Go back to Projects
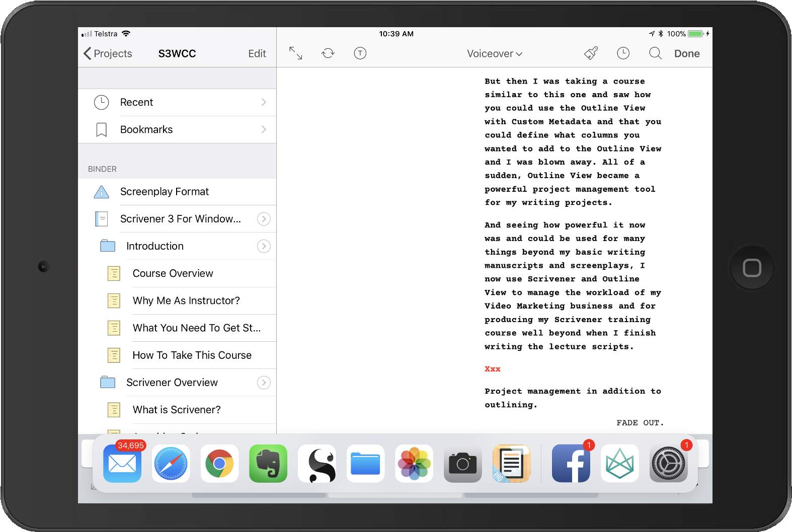Viewport: 792px width, 532px height. coord(108,54)
